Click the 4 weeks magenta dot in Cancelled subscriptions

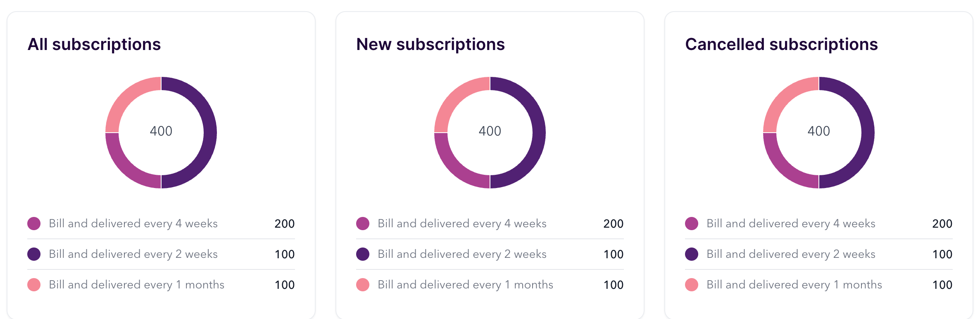[x=692, y=224]
